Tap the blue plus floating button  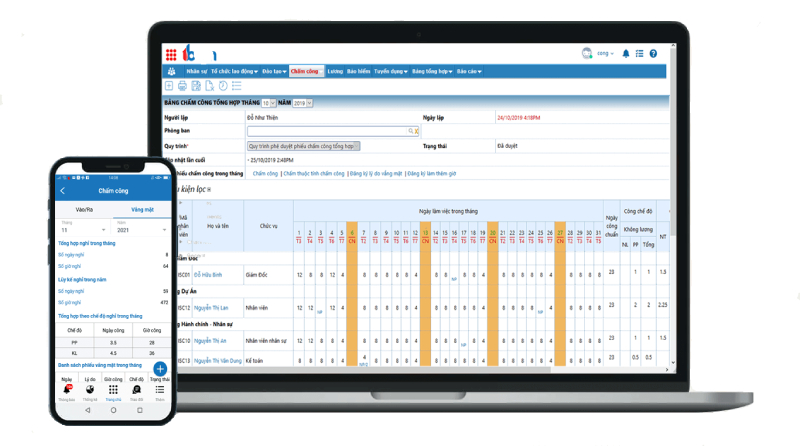click(159, 369)
